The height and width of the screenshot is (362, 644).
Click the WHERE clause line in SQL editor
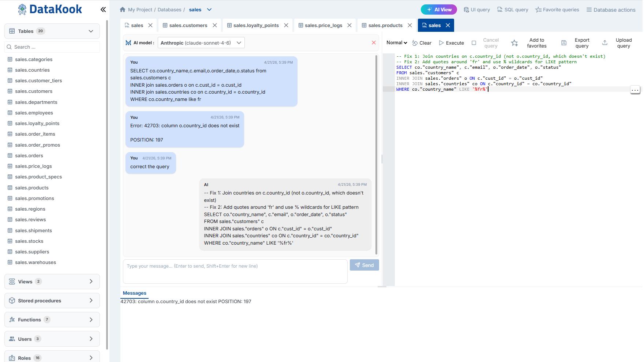click(x=442, y=89)
